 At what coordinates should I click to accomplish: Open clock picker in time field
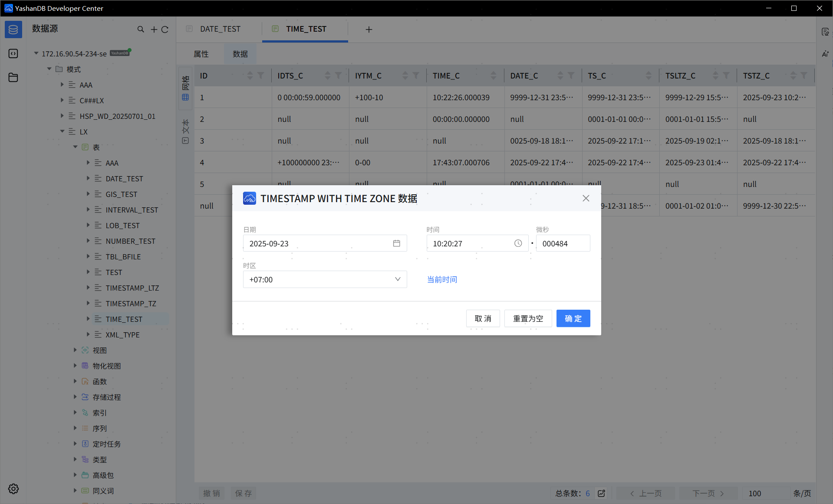518,243
